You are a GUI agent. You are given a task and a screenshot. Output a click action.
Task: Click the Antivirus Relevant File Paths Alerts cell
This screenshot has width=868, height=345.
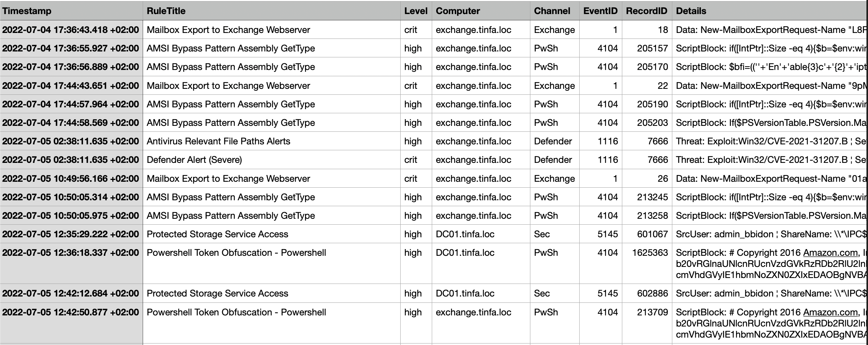click(218, 141)
